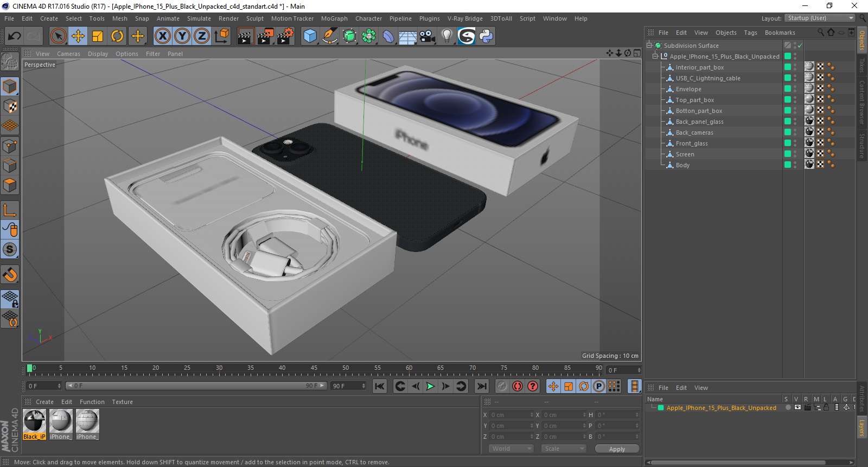Toggle Interior_part_box layer color square
Screen dimensions: 868x467
click(787, 67)
